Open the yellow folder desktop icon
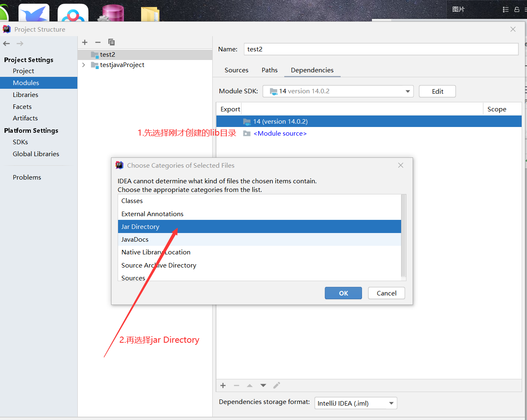Screen dimensions: 527x420 pyautogui.click(x=150, y=14)
